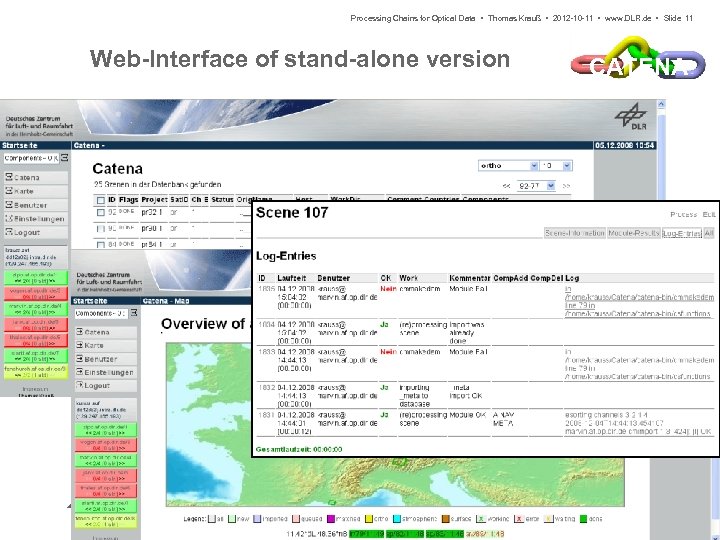Image resolution: width=720 pixels, height=540 pixels.
Task: Click the 'maxosa' magenta legend swatch
Action: (x=331, y=519)
